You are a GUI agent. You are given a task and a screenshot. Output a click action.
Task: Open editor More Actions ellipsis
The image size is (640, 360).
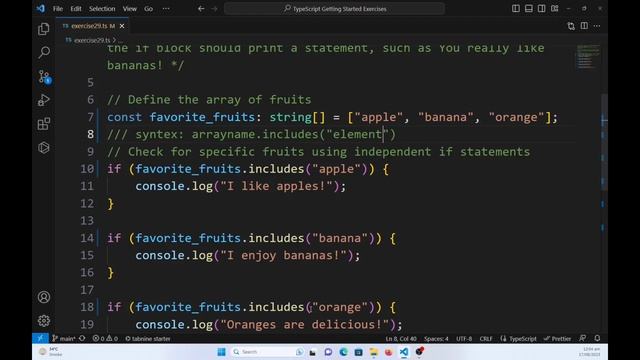point(597,26)
